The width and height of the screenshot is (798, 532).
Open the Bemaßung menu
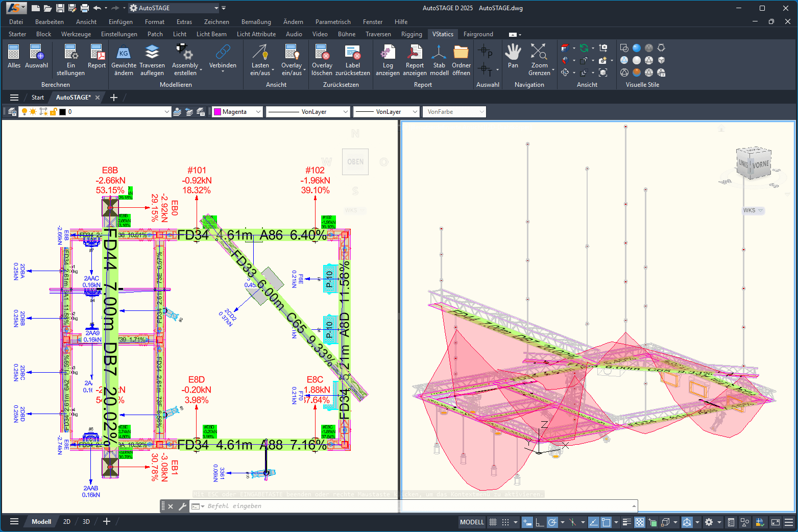pyautogui.click(x=256, y=22)
